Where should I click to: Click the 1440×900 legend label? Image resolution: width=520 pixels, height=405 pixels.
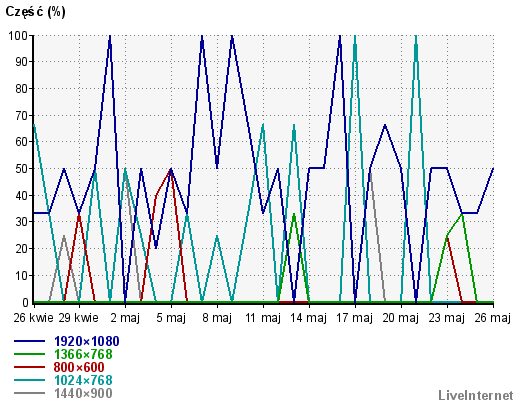tap(83, 393)
